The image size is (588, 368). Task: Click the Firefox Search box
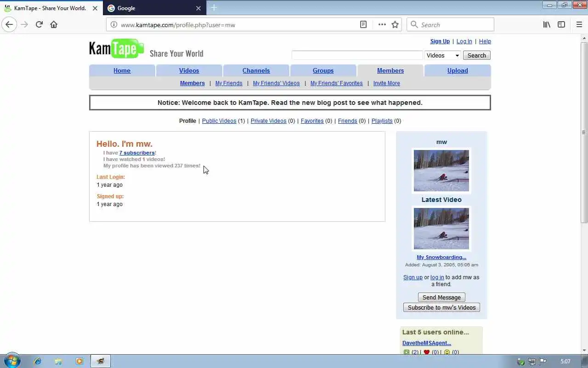click(x=450, y=25)
